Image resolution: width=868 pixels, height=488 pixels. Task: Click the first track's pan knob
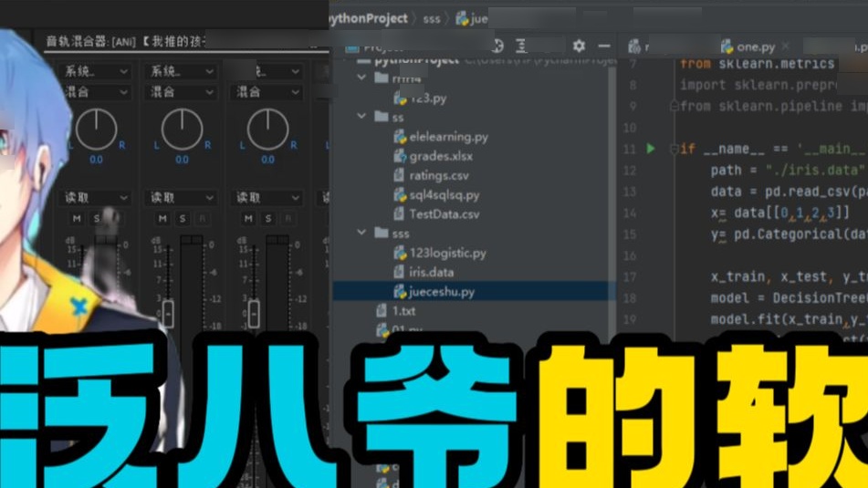pyautogui.click(x=96, y=130)
